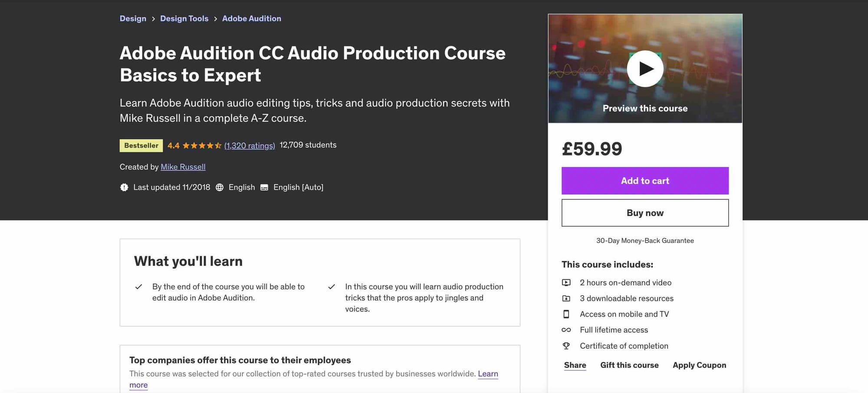Select the Adobe Audition breadcrumb
This screenshot has height=393, width=868.
252,18
